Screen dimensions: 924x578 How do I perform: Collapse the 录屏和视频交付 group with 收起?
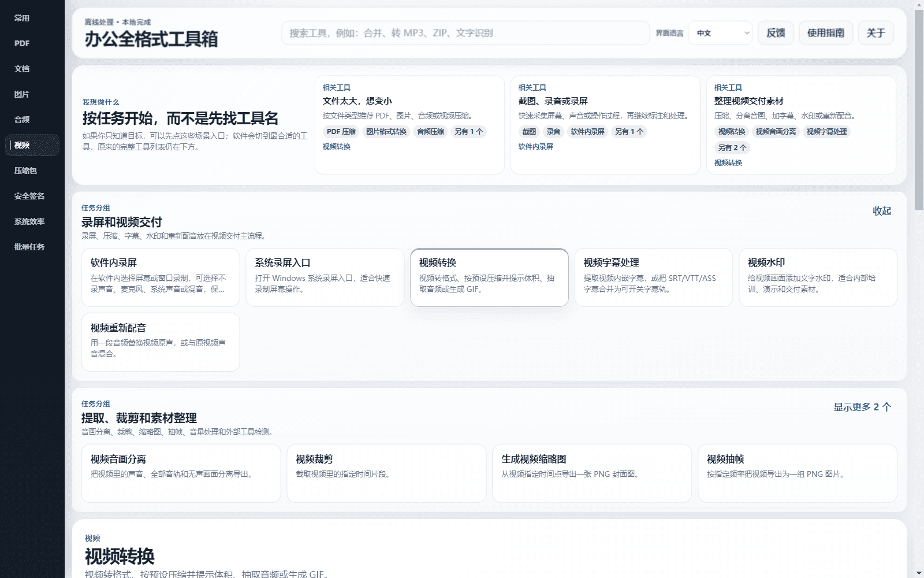click(x=882, y=211)
